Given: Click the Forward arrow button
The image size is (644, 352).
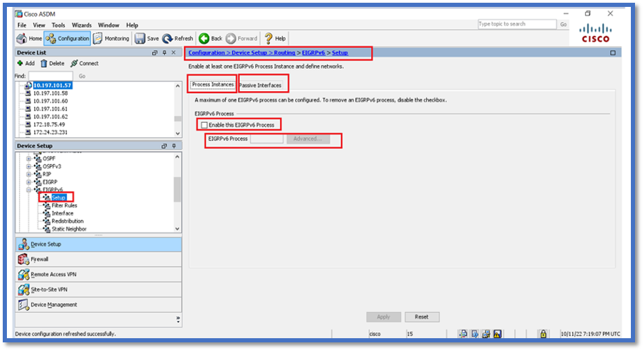Looking at the screenshot, I should pyautogui.click(x=242, y=39).
